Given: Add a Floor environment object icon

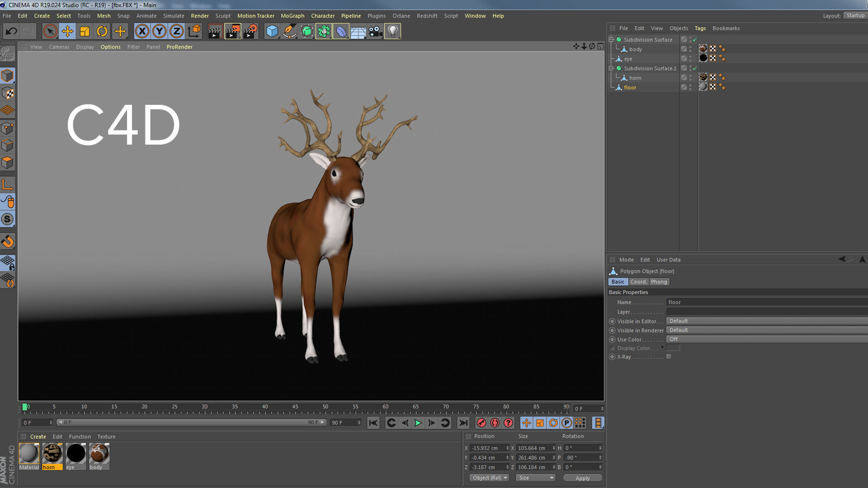Looking at the screenshot, I should [x=358, y=31].
